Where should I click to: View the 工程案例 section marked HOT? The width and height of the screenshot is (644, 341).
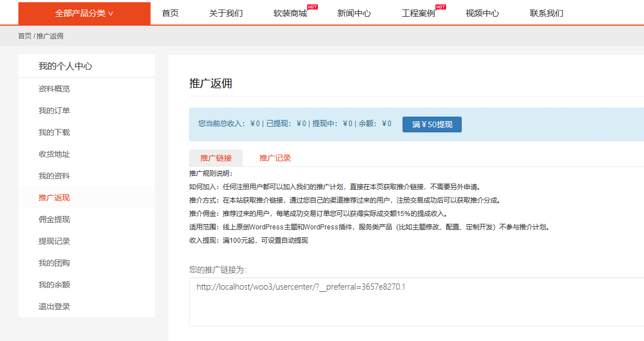click(x=418, y=13)
